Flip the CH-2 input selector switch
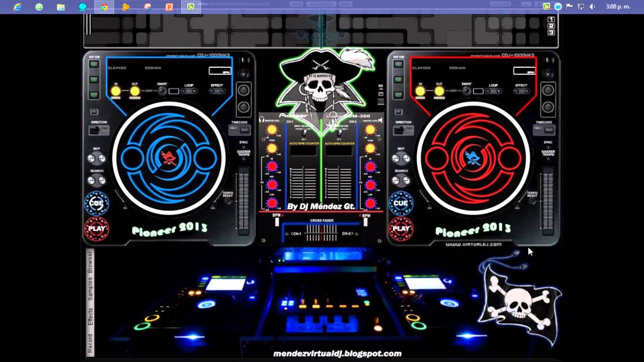The height and width of the screenshot is (362, 644). [339, 133]
